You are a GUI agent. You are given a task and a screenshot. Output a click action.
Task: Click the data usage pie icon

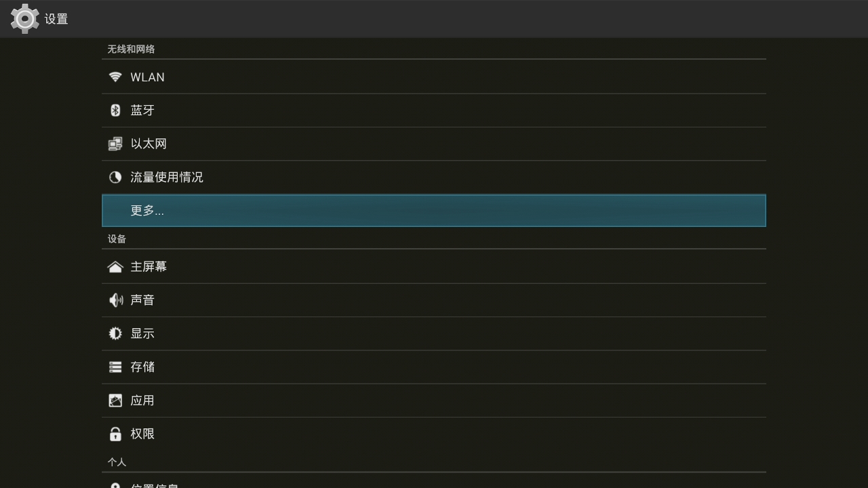coord(115,178)
